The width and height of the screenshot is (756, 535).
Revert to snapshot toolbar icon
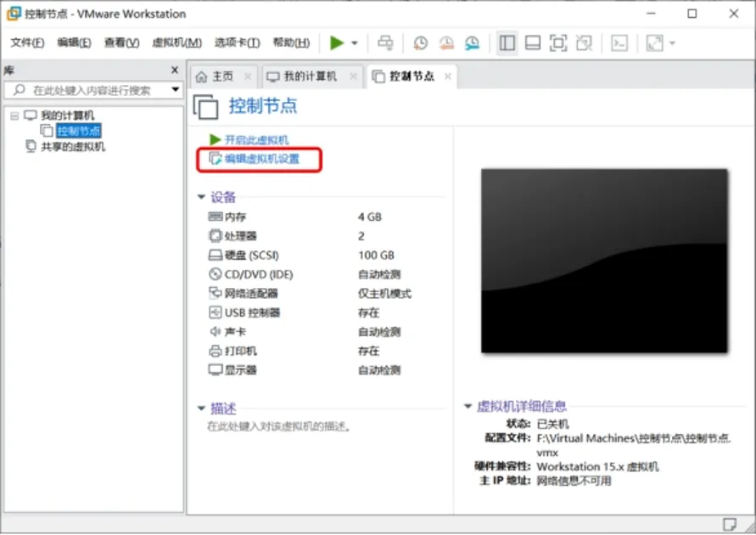click(446, 43)
